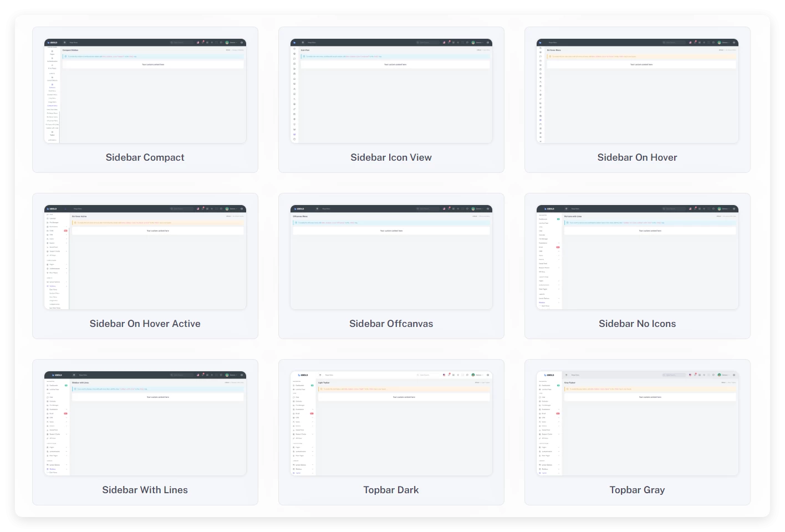The width and height of the screenshot is (785, 532).
Task: Click the "Sidebar No Icons" label
Action: [x=637, y=324]
